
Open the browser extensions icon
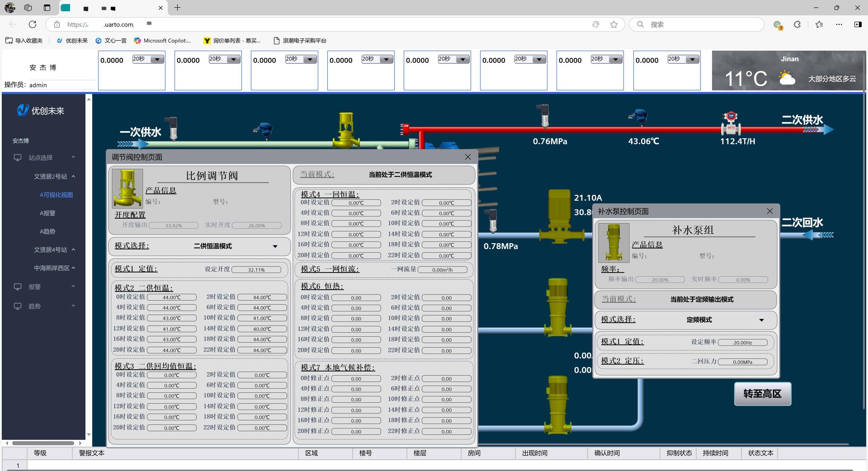tap(797, 24)
